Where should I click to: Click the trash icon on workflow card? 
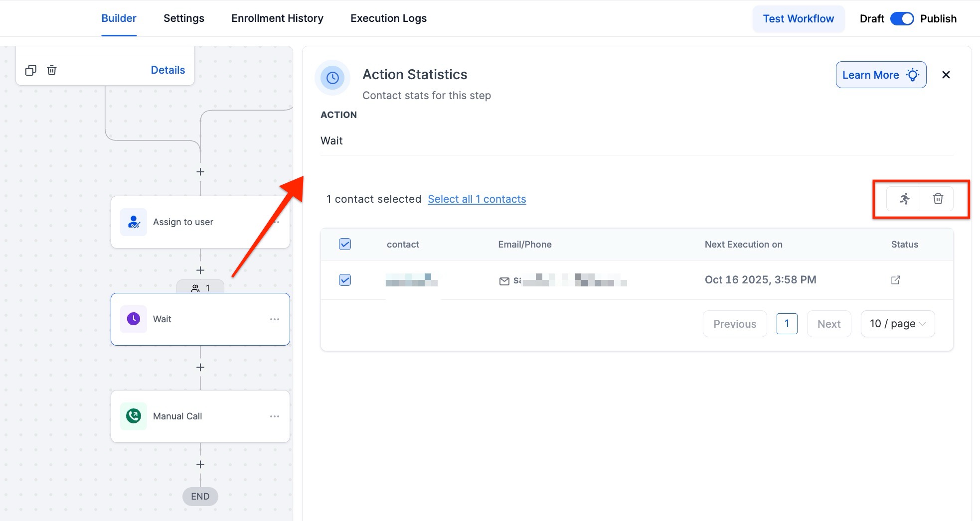pos(52,70)
